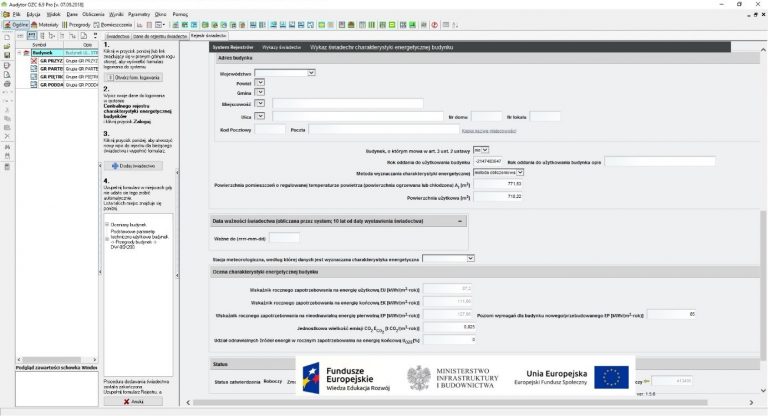Click the Otwórz form. logowania button
Image resolution: width=768 pixels, height=416 pixels.
[134, 77]
